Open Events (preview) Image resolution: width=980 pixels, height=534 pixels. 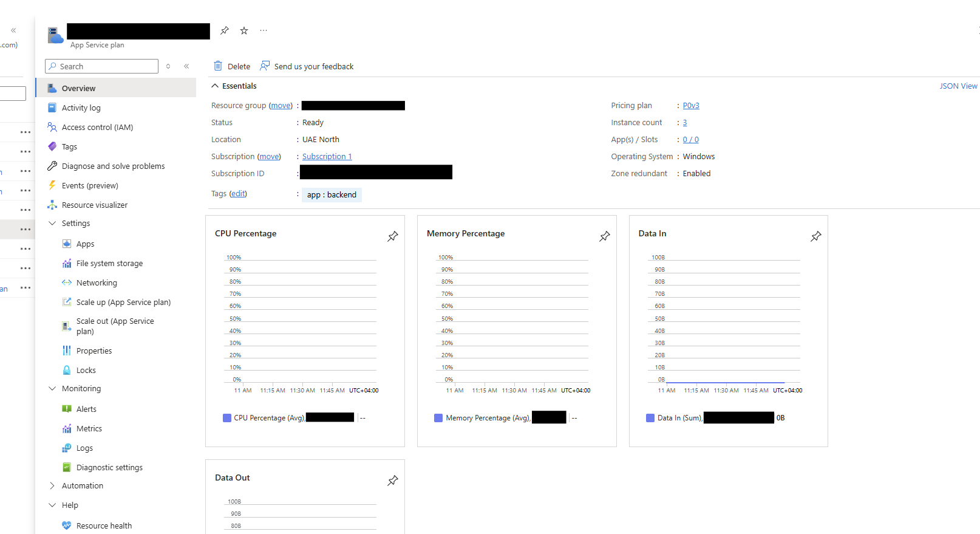tap(90, 185)
